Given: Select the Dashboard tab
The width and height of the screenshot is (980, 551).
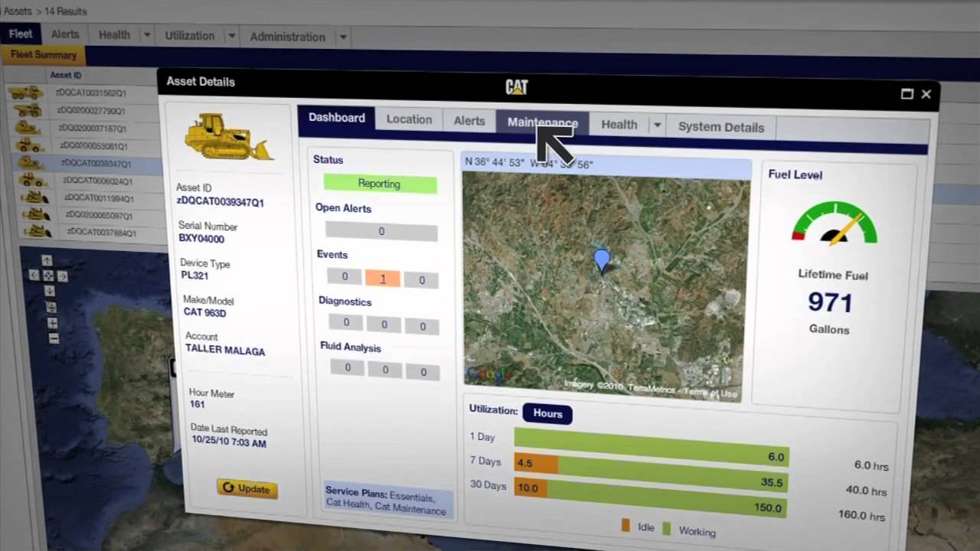Looking at the screenshot, I should (x=337, y=118).
